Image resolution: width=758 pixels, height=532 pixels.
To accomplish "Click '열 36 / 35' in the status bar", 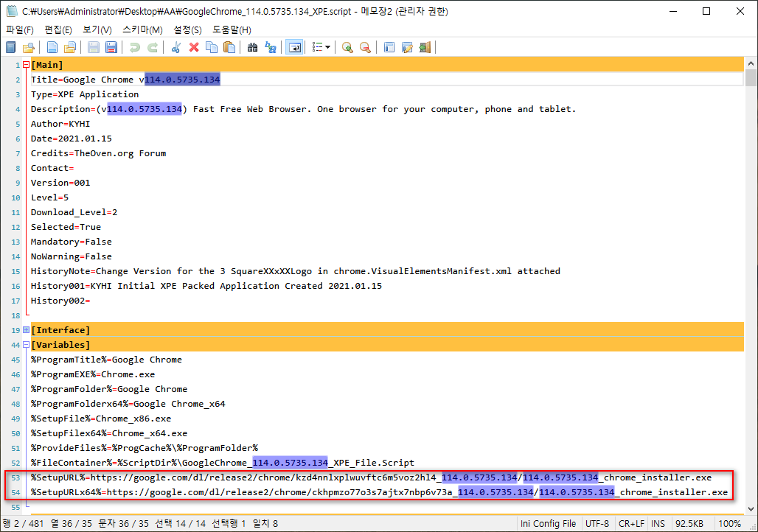I will [x=72, y=523].
